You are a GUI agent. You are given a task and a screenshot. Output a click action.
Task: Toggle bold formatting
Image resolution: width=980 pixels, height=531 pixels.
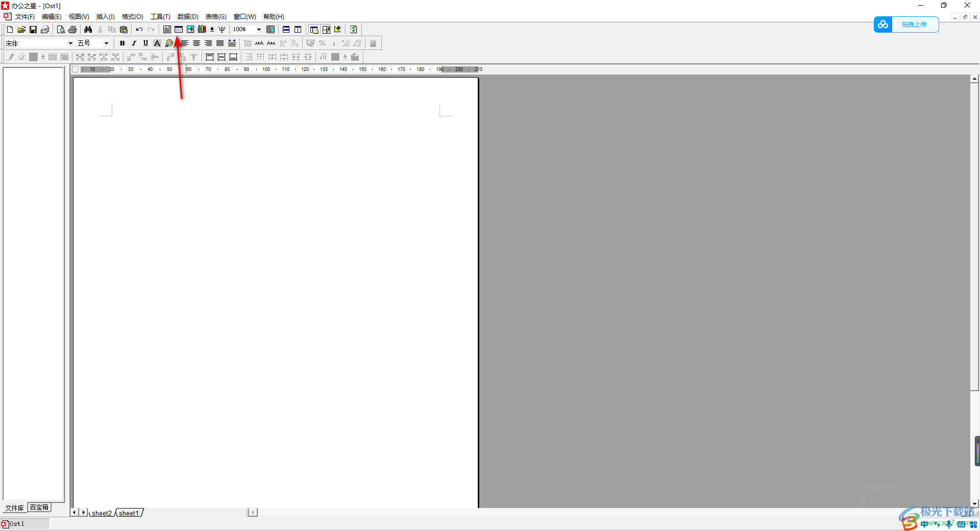point(122,43)
